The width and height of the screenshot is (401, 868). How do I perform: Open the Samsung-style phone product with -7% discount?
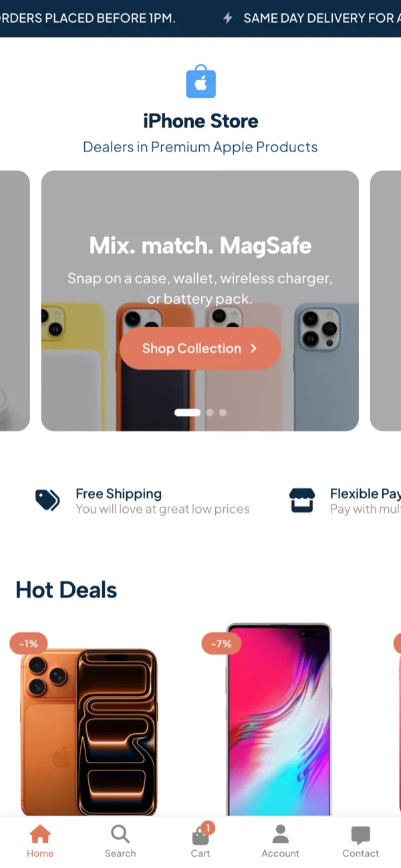coord(279,720)
